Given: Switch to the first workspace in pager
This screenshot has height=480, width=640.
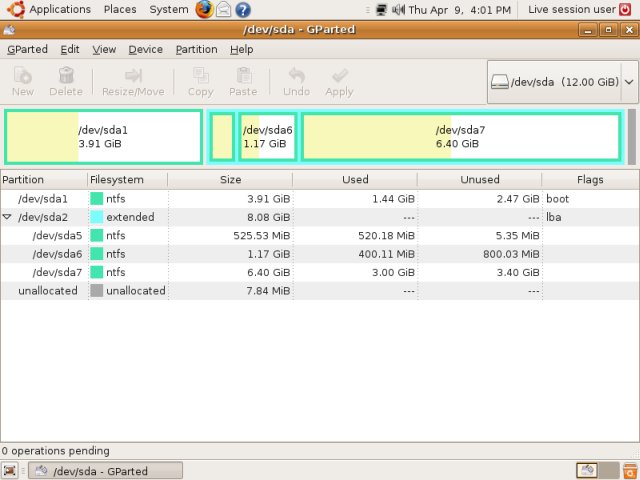Looking at the screenshot, I should point(587,471).
